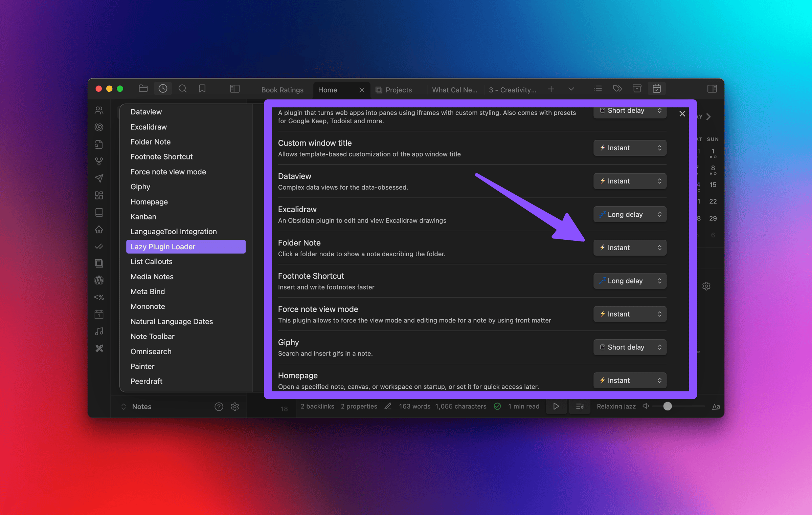Select Kanban in settings sidebar
The height and width of the screenshot is (515, 812).
186,217
